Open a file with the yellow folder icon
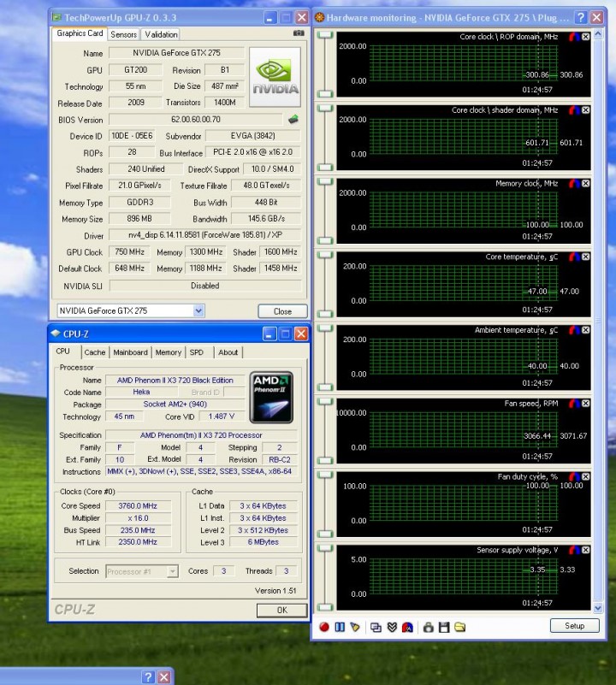Viewport: 616px width, 685px height. click(x=459, y=627)
